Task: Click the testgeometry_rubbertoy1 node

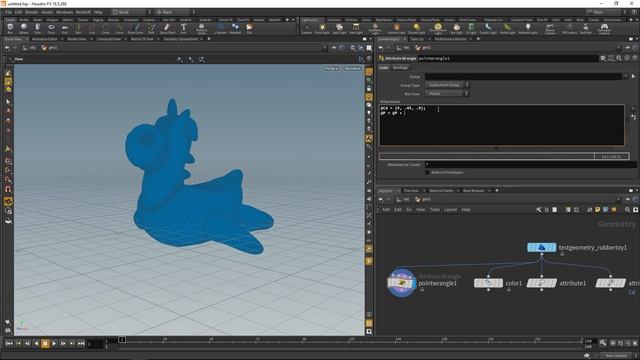Action: (542, 247)
